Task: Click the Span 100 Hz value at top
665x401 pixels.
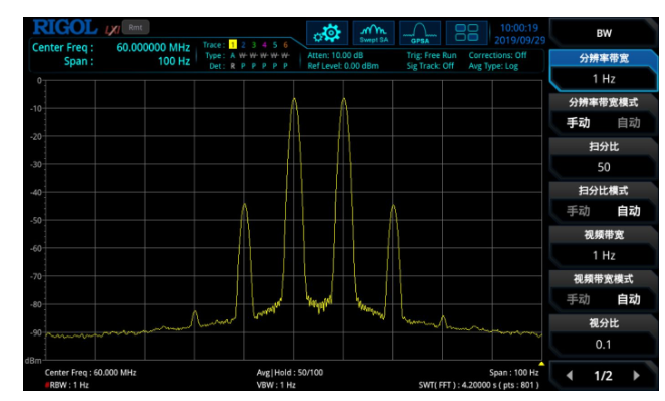Action: [173, 61]
